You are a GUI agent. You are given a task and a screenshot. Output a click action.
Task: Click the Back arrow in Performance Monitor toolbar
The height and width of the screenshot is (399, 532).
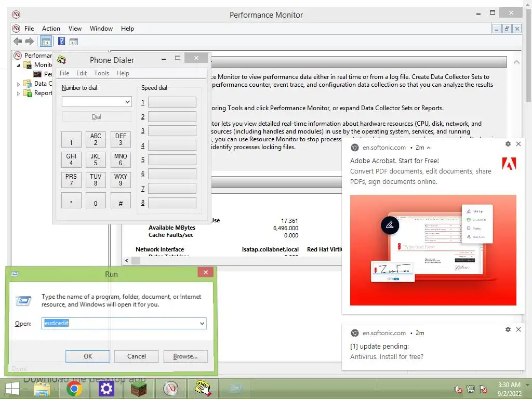[x=18, y=42]
